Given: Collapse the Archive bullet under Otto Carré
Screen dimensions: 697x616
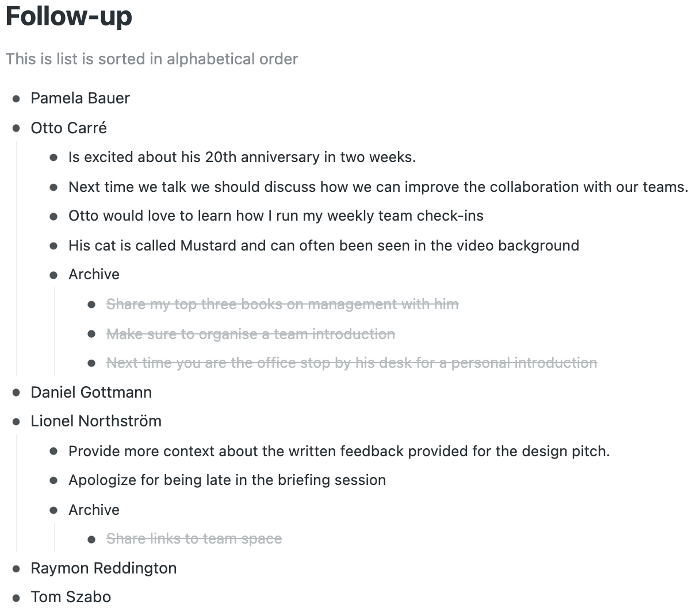Looking at the screenshot, I should pyautogui.click(x=54, y=275).
